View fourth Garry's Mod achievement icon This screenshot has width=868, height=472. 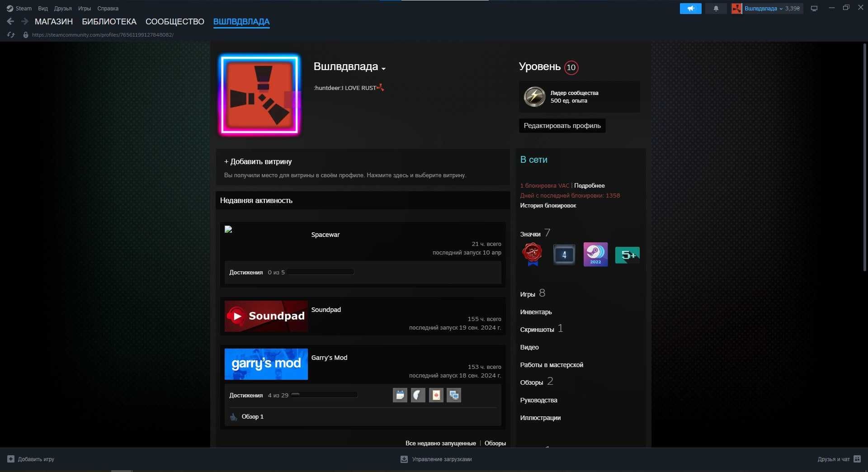[x=454, y=395]
